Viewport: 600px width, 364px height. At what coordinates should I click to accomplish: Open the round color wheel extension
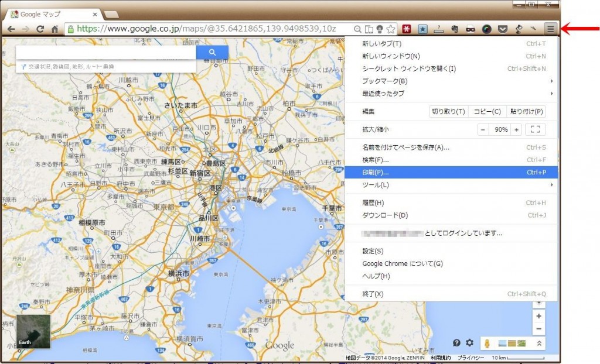point(486,29)
